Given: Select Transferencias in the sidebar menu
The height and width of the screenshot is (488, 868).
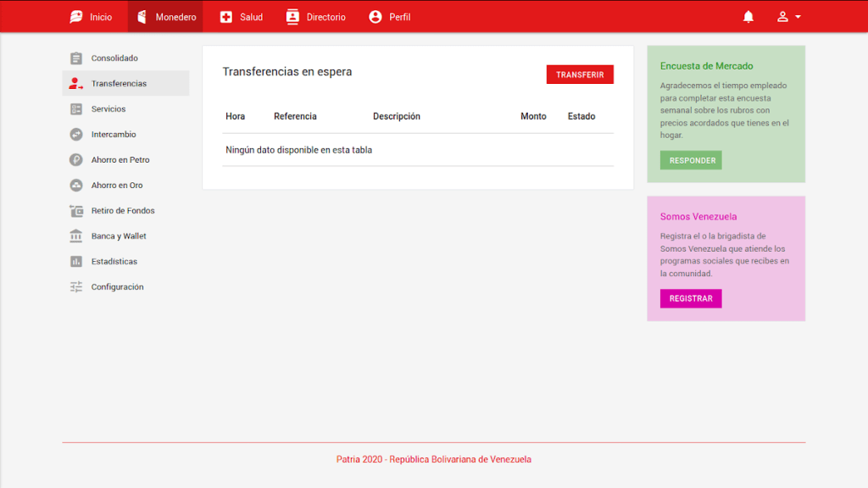Looking at the screenshot, I should pos(119,84).
